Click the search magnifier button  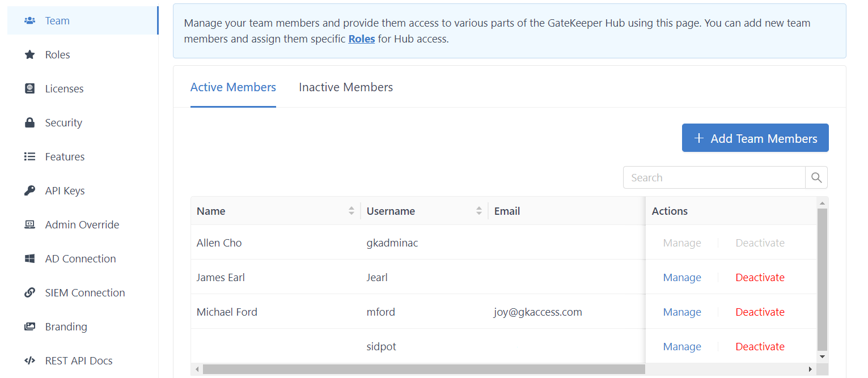coord(816,177)
